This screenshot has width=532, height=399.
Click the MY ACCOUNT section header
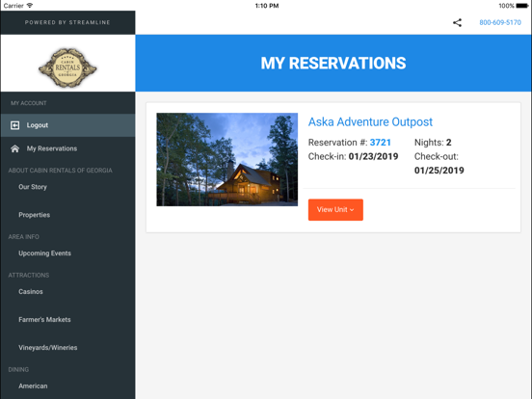(29, 103)
